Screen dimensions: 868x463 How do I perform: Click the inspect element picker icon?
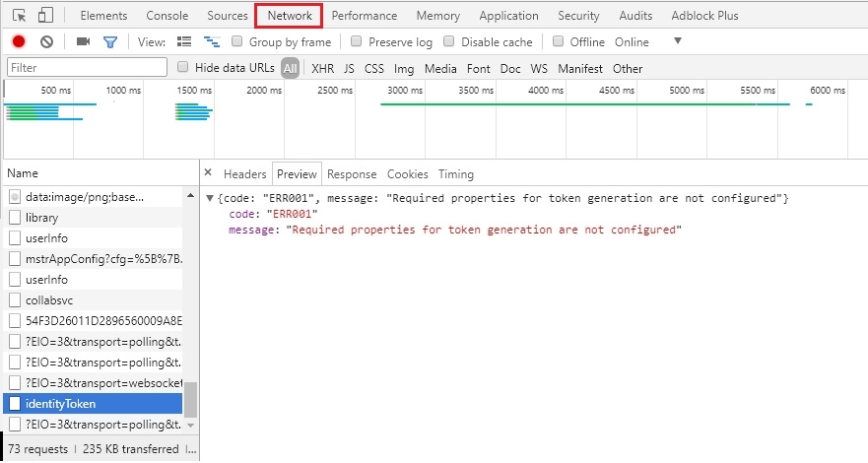click(19, 16)
